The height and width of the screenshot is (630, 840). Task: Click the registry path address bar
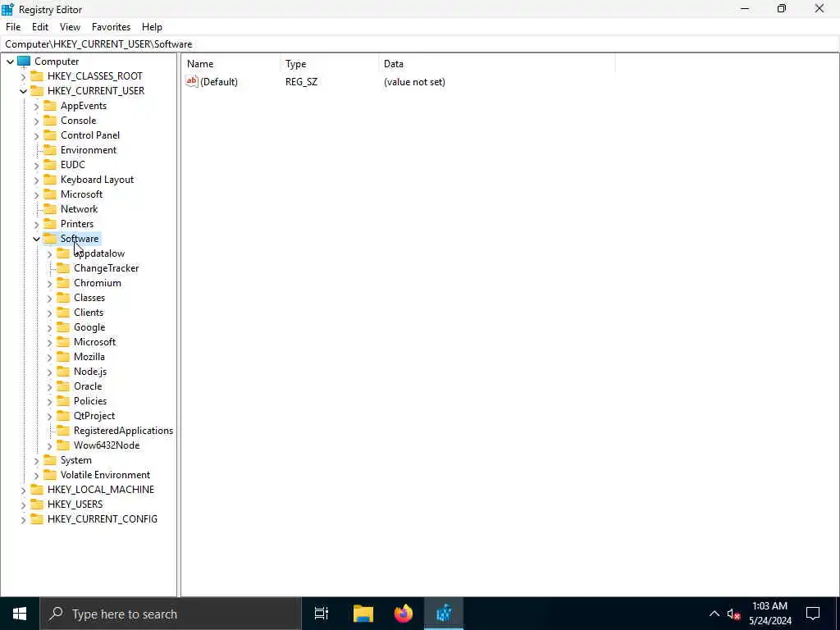point(419,44)
